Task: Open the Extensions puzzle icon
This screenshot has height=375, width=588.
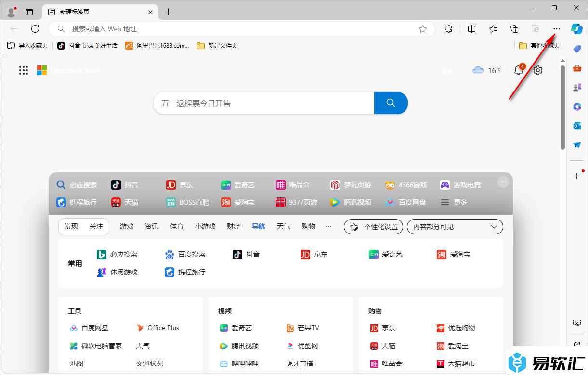Action: 449,29
